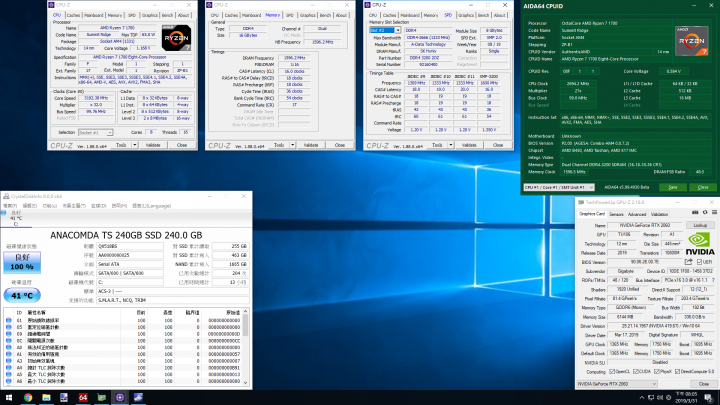Click the 41 °C temperature indicator button
The width and height of the screenshot is (720, 405).
pos(22,295)
